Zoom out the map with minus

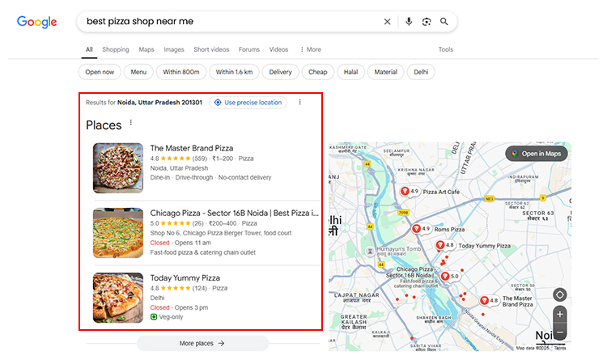point(560,332)
